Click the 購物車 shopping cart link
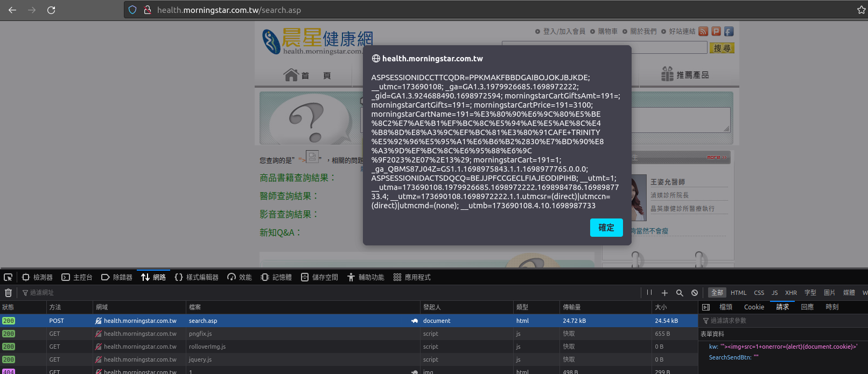 pos(608,31)
